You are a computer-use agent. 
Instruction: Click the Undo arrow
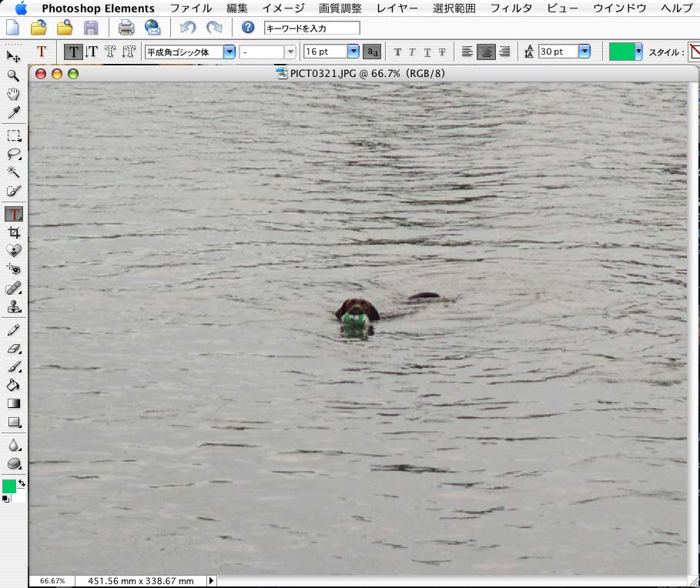point(187,28)
